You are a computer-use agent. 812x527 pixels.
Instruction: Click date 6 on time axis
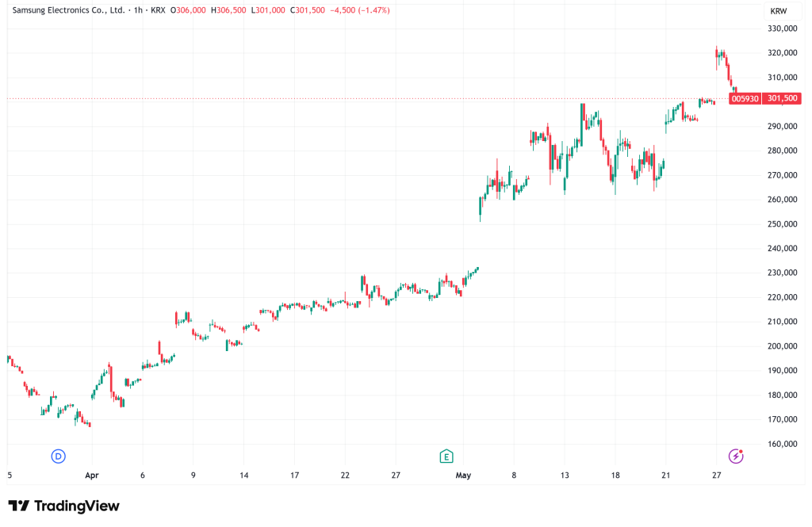click(143, 475)
